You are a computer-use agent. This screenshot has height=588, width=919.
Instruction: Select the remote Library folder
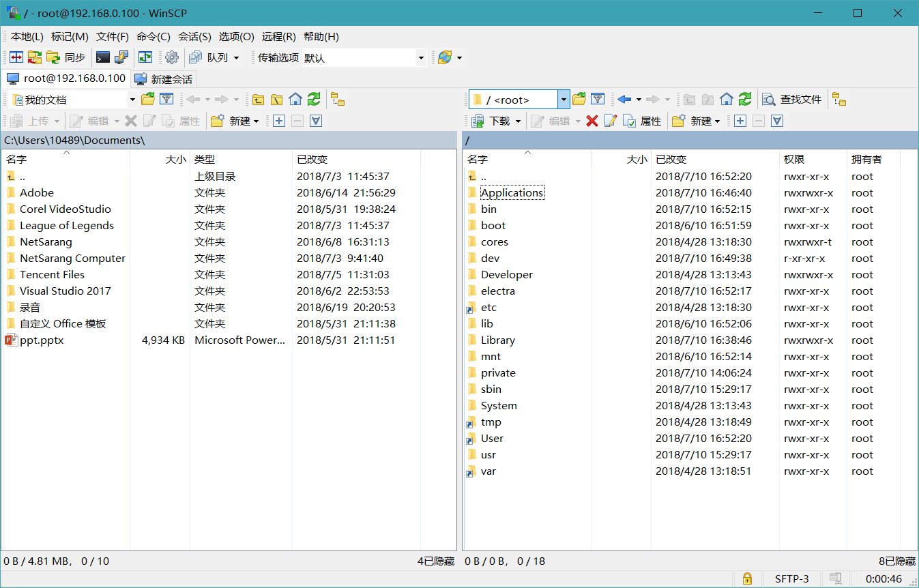point(498,340)
